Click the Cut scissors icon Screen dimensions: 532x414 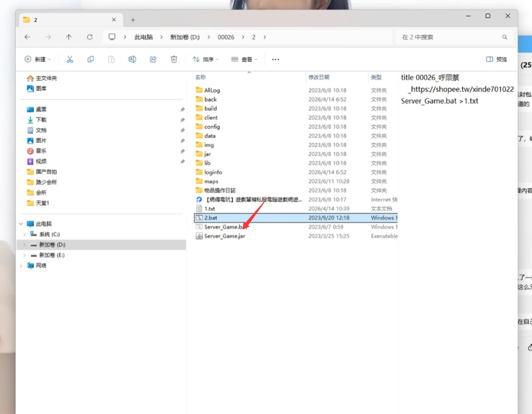[x=70, y=60]
